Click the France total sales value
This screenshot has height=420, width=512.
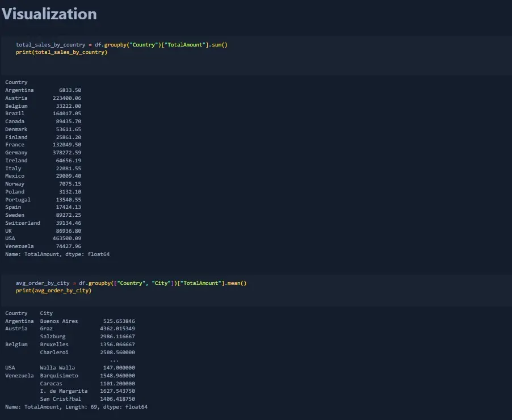point(66,145)
